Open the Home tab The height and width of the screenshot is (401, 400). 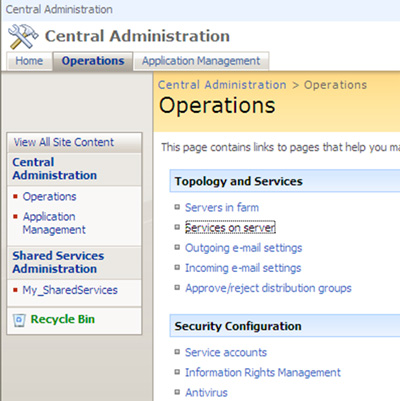pyautogui.click(x=29, y=61)
